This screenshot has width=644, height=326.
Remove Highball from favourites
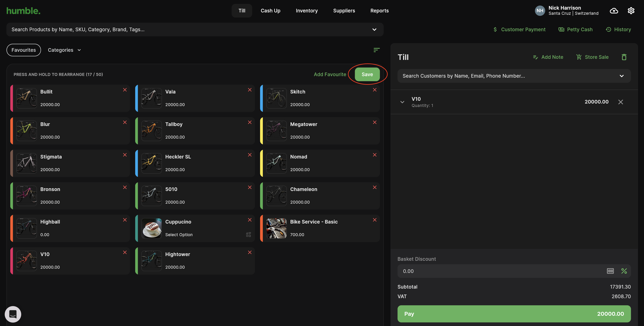[x=125, y=220]
